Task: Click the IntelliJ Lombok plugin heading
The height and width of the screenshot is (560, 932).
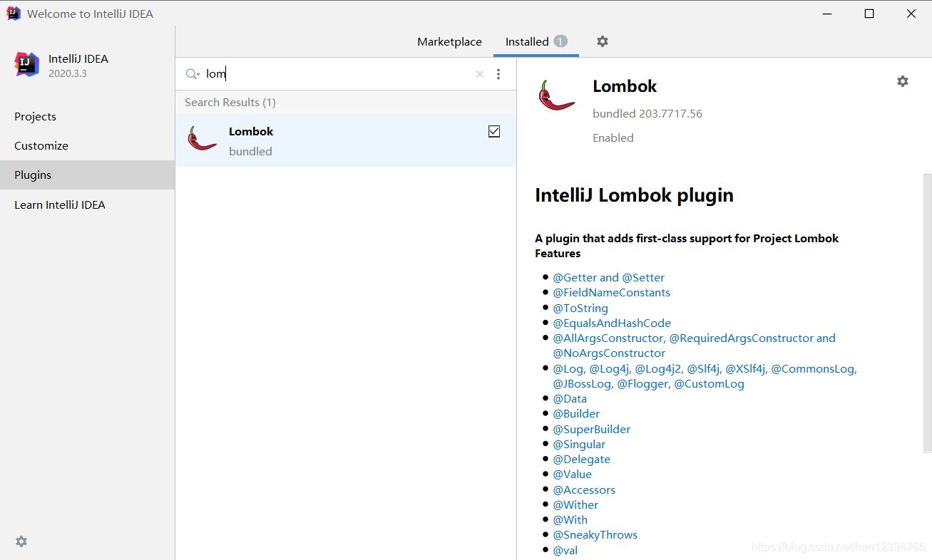Action: click(x=634, y=195)
